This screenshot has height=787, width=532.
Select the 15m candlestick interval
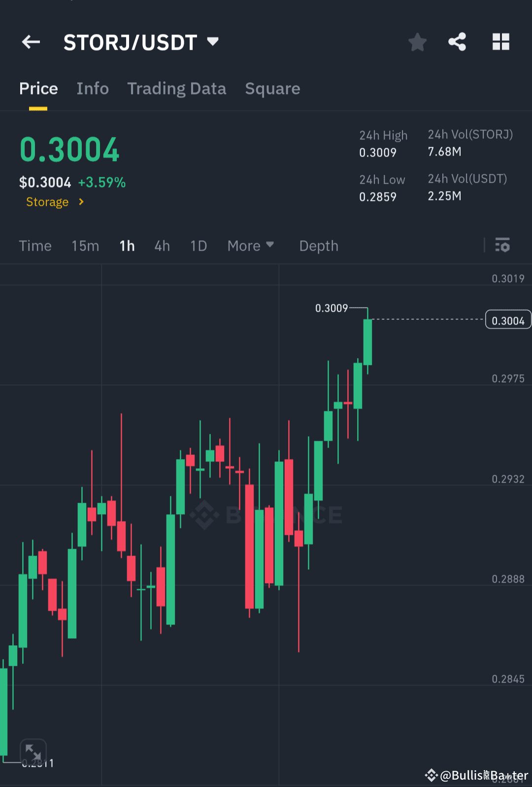(85, 245)
